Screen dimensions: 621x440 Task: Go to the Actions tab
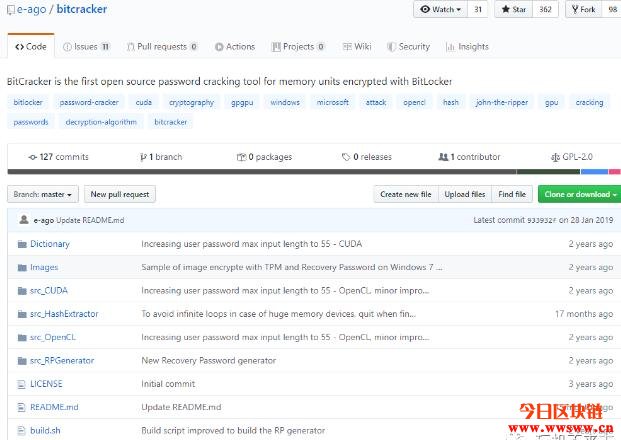[235, 47]
